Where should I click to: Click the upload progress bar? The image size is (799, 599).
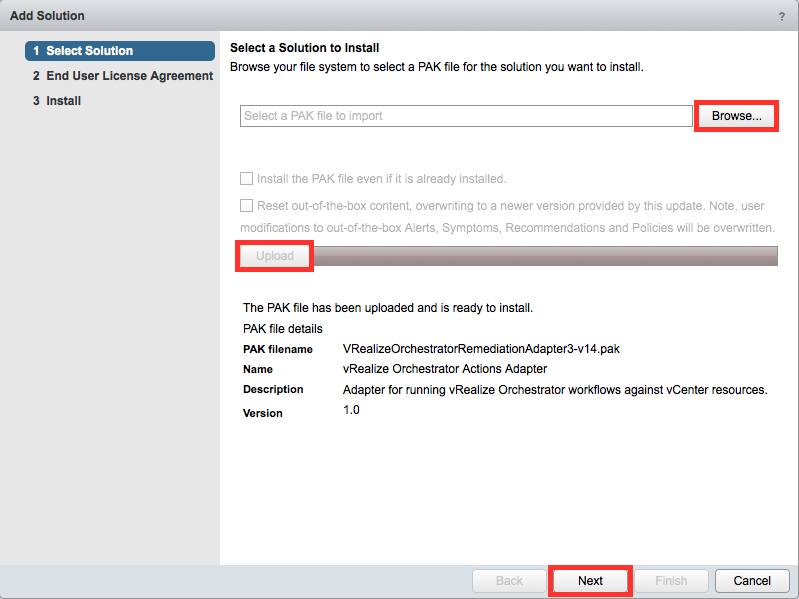[x=546, y=256]
